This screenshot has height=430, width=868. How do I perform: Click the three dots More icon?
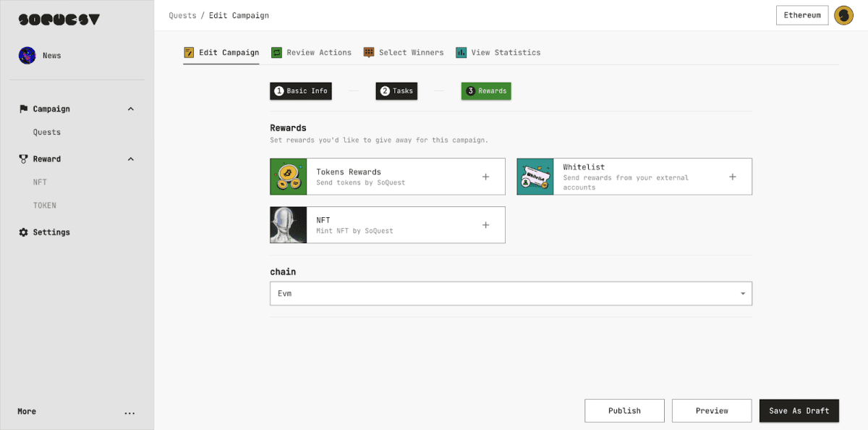click(129, 413)
